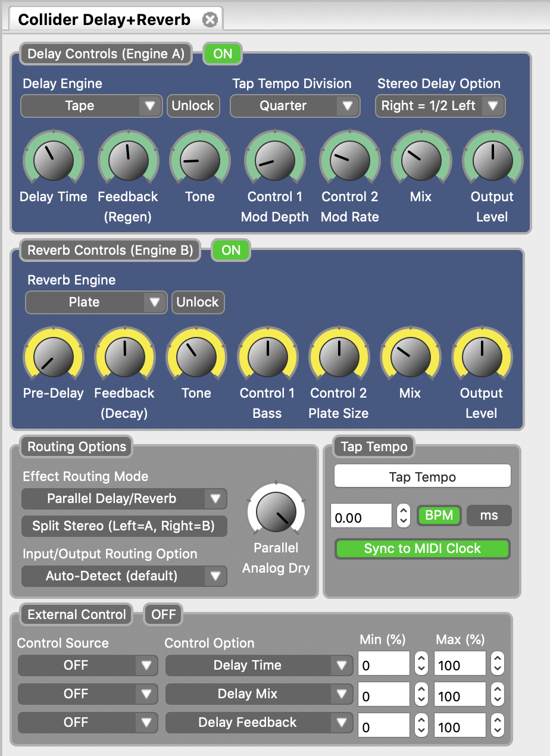The image size is (550, 756).
Task: Click Max stepper for Delay Time row
Action: pos(498,664)
